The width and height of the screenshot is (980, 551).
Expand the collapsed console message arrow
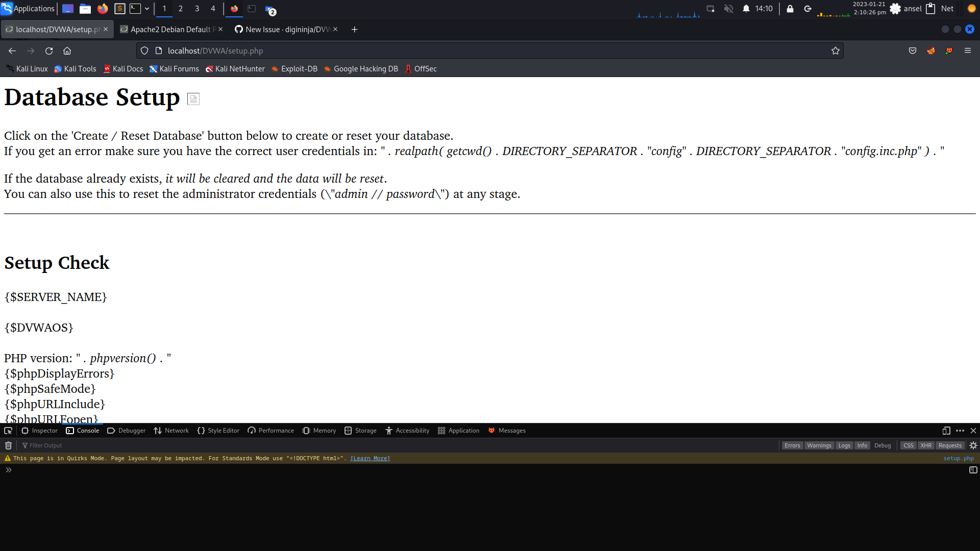8,469
